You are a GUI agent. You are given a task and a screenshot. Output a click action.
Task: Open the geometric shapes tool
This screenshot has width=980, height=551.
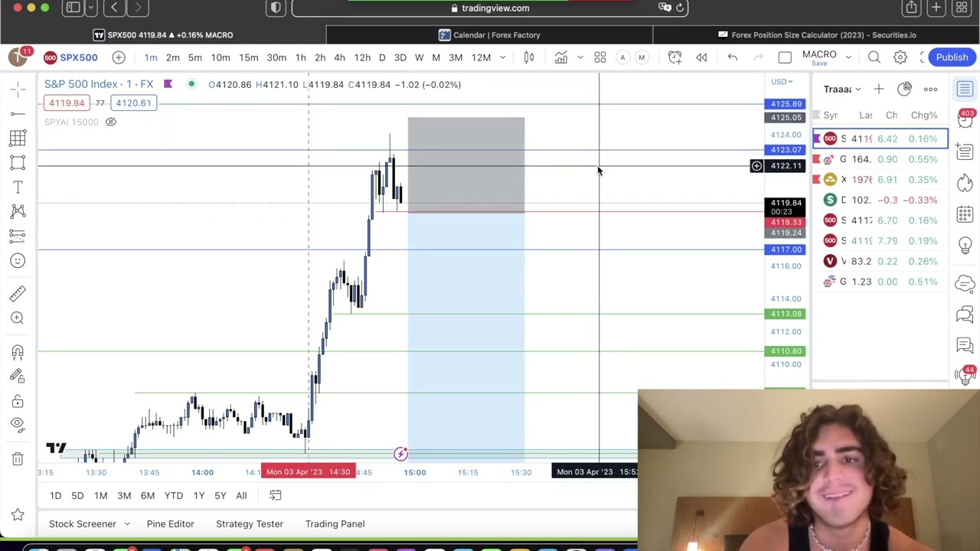point(18,163)
